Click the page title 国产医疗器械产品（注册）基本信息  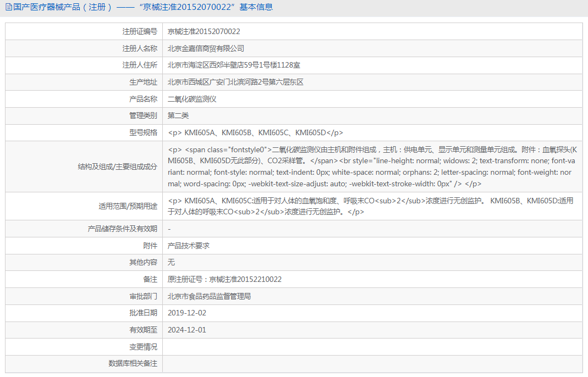tap(143, 7)
